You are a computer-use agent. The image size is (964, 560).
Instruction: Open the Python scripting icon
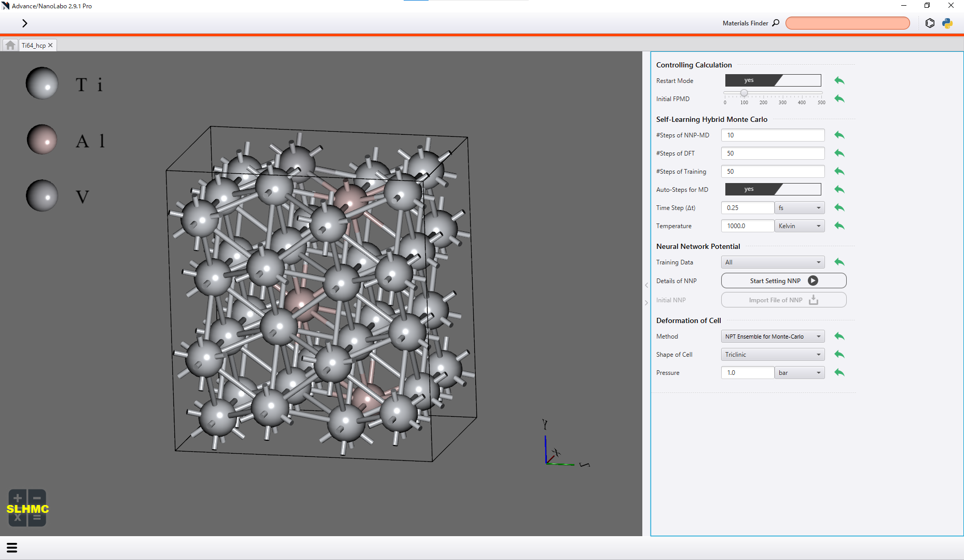coord(947,23)
